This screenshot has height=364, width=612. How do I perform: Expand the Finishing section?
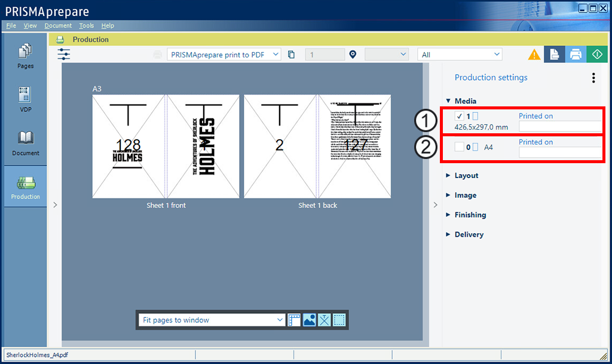point(448,215)
